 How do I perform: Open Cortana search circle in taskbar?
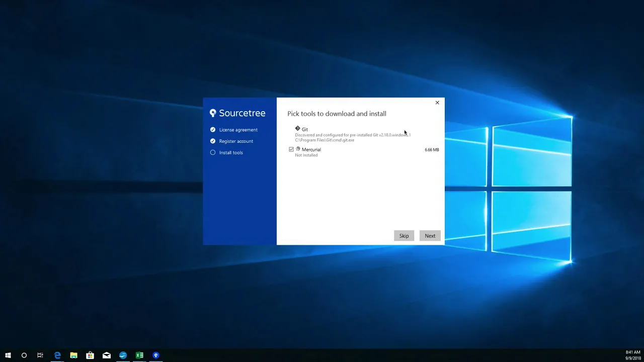(x=24, y=355)
